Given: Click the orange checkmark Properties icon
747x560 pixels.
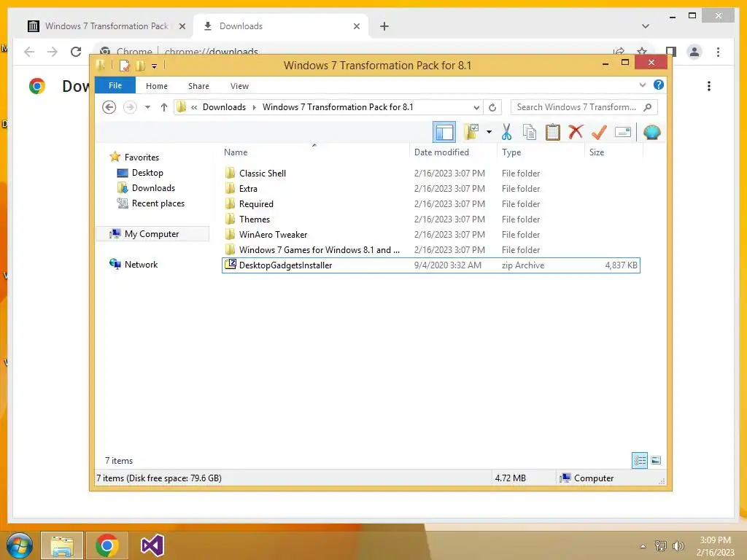Looking at the screenshot, I should point(599,132).
